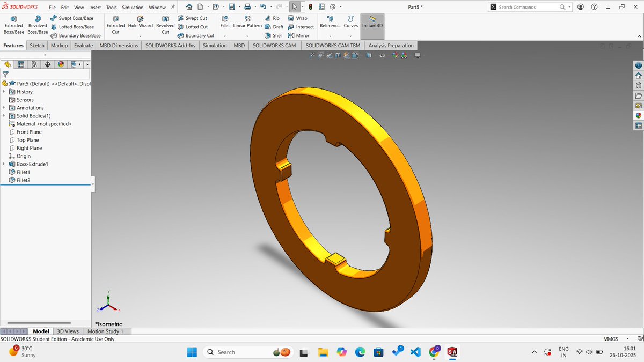Screen dimensions: 644x362
Task: Select Fillet1 in the feature tree
Action: pos(20,172)
